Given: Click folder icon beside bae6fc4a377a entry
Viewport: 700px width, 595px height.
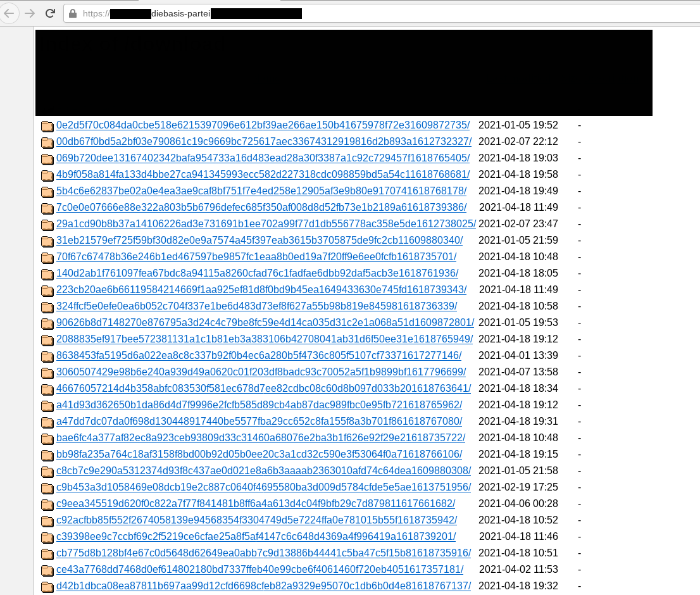Looking at the screenshot, I should pyautogui.click(x=47, y=439).
